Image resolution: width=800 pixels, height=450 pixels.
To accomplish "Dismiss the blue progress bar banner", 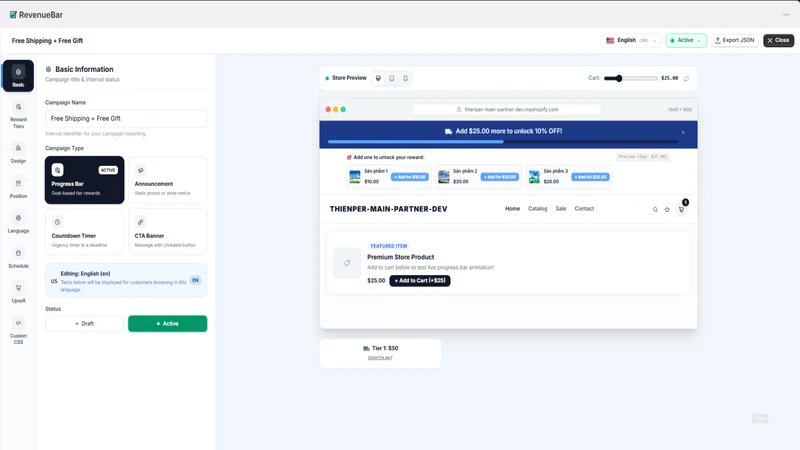I will (x=683, y=133).
